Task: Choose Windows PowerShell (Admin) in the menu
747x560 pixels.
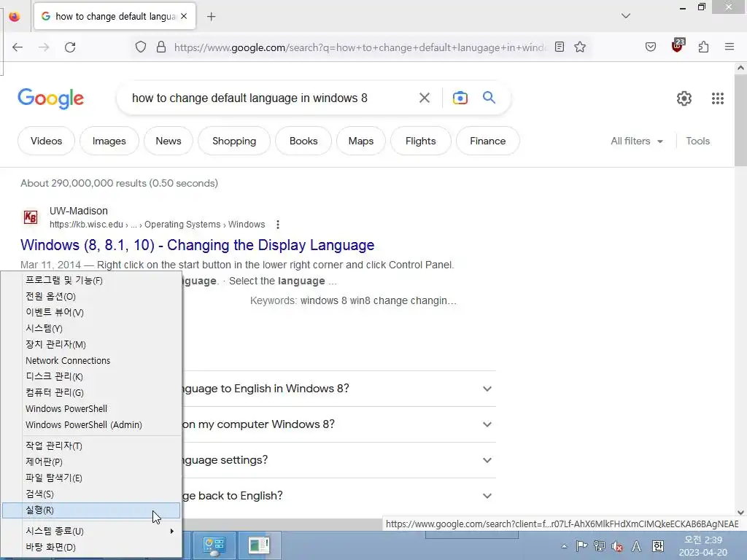Action: 91,425
